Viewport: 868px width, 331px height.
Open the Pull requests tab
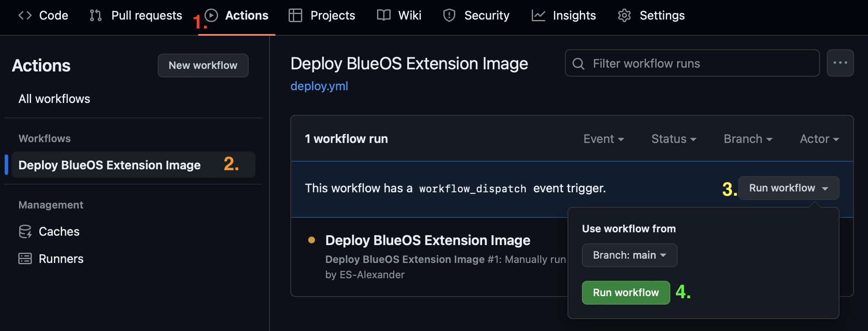(x=136, y=15)
